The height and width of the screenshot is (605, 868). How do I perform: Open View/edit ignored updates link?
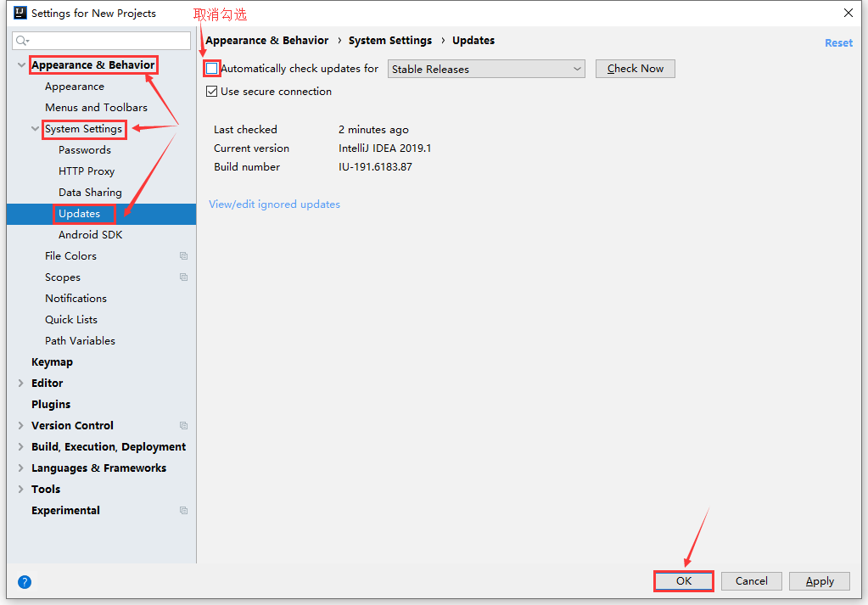275,204
